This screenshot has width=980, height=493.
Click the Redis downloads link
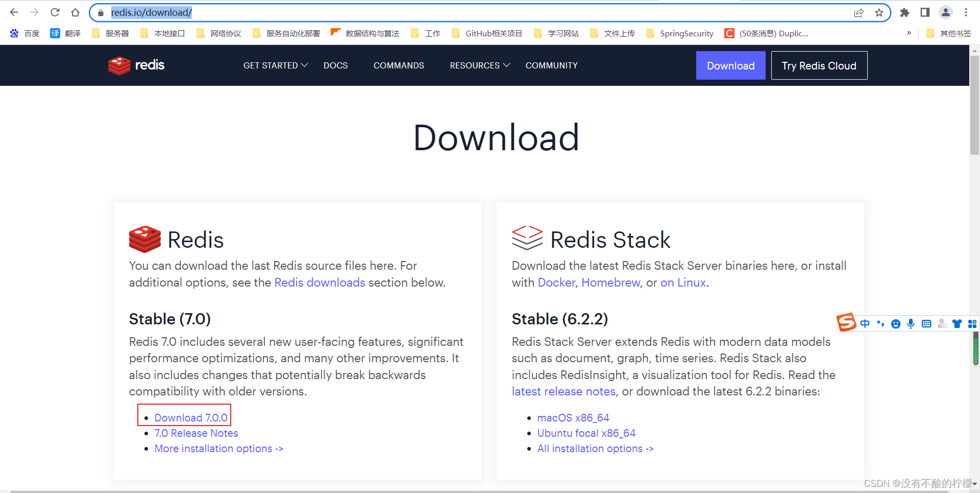(320, 283)
